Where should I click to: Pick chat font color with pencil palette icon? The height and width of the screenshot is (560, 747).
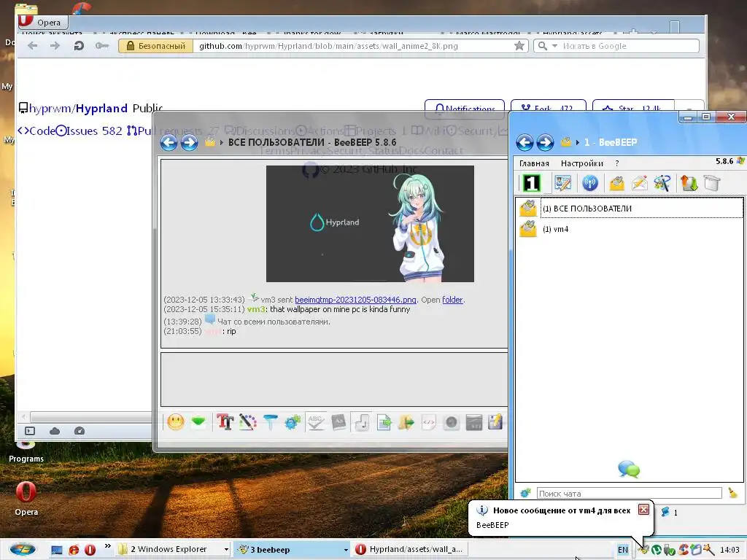pos(248,422)
